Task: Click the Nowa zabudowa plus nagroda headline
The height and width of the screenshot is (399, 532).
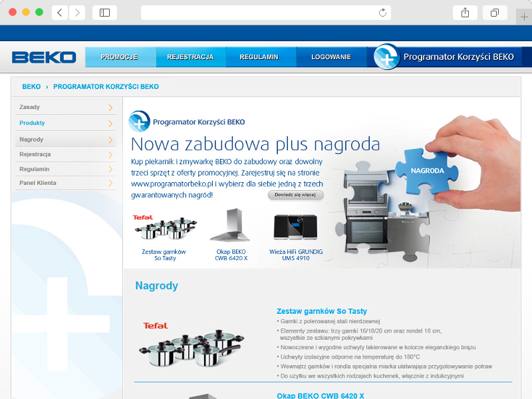Action: point(255,144)
